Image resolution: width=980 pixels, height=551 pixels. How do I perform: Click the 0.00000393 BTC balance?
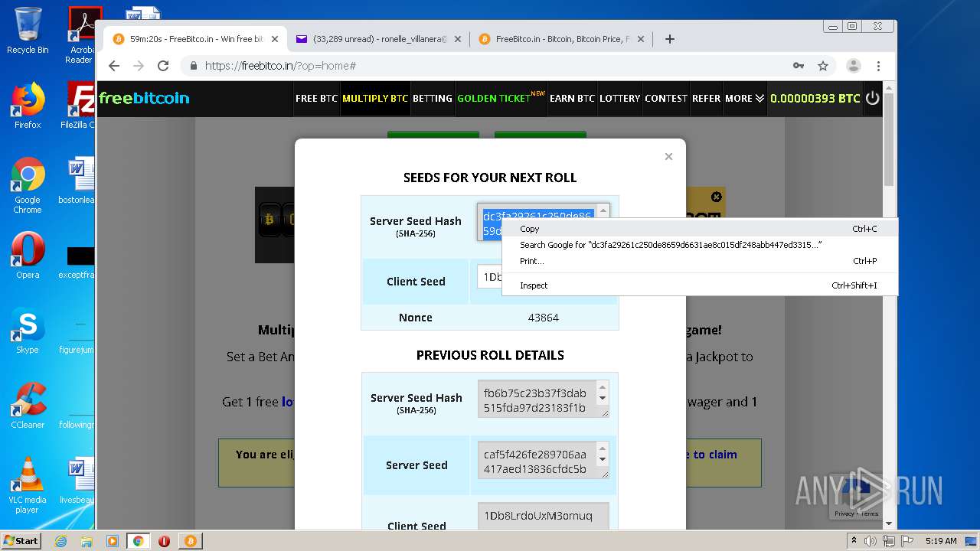pyautogui.click(x=815, y=98)
